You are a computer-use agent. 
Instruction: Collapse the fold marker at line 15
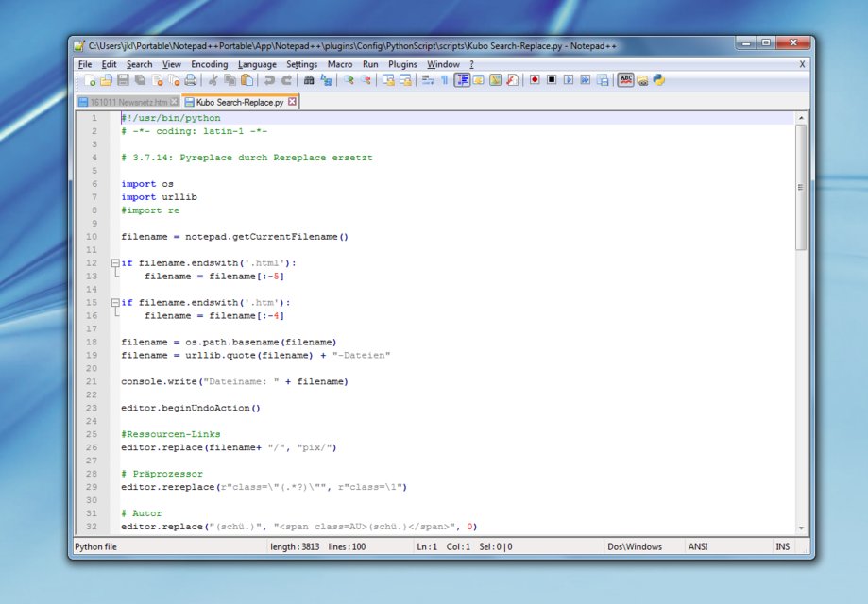click(115, 303)
